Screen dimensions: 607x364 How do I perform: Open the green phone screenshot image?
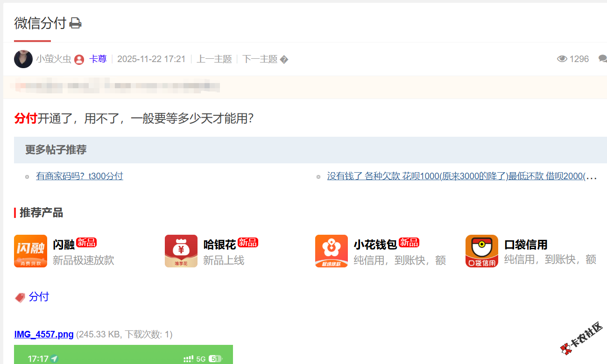point(123,355)
